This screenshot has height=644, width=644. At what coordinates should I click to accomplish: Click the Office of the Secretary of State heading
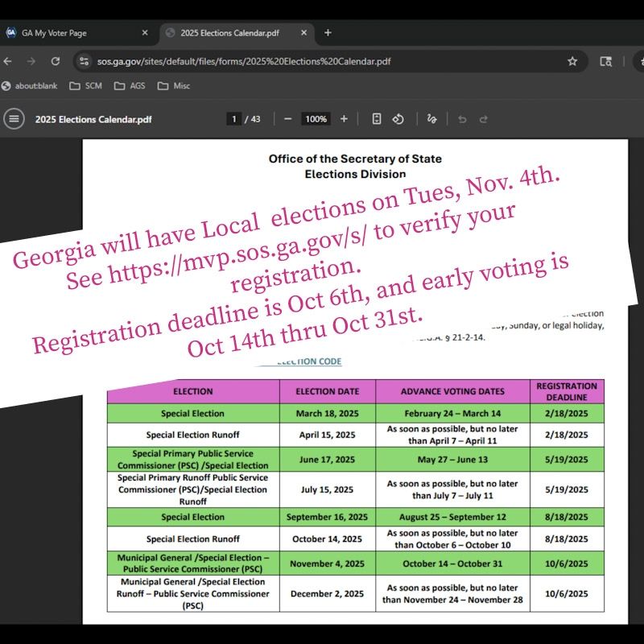click(355, 159)
